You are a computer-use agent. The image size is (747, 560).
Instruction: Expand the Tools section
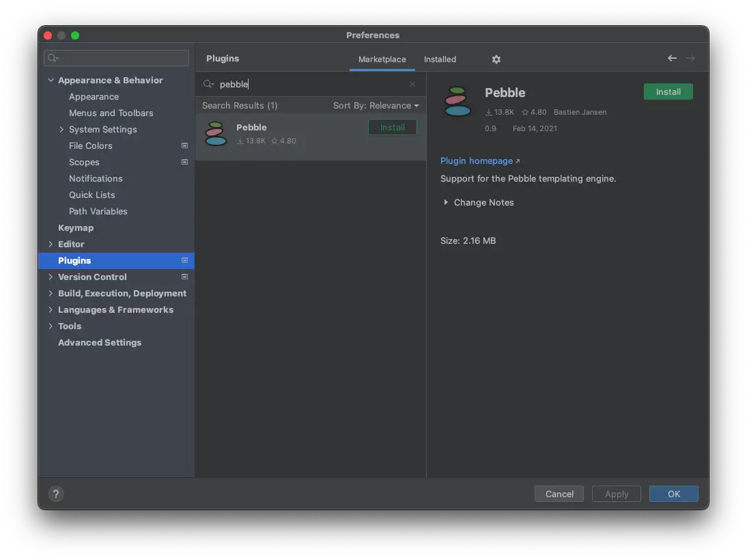coord(51,326)
